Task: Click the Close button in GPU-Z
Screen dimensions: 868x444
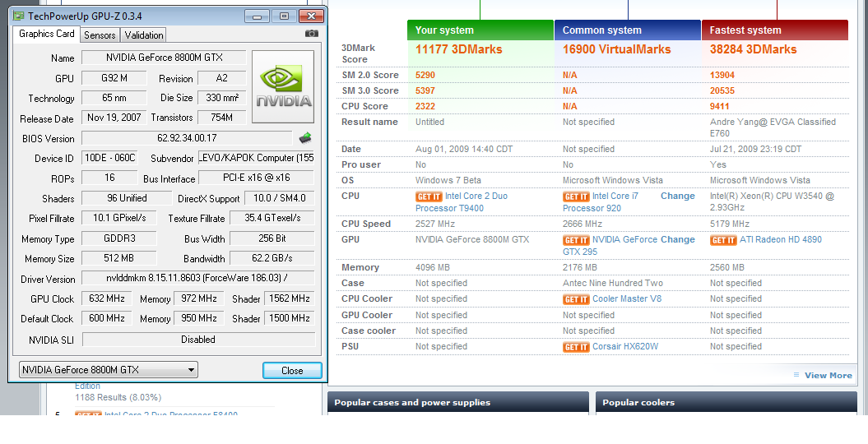Action: [292, 371]
